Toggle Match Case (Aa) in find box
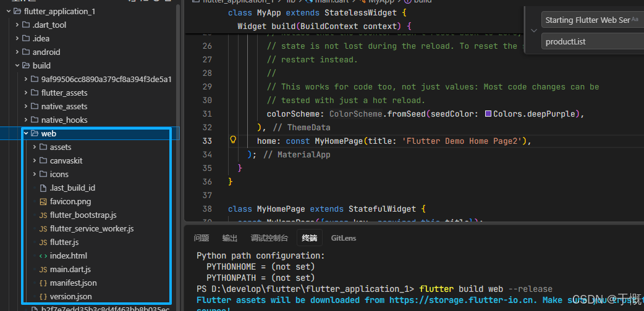 (635, 19)
